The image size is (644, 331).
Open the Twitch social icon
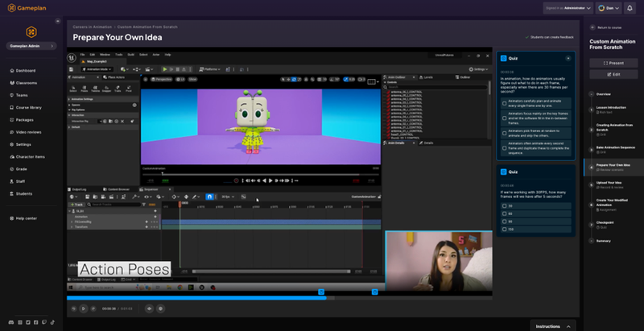coord(44,322)
